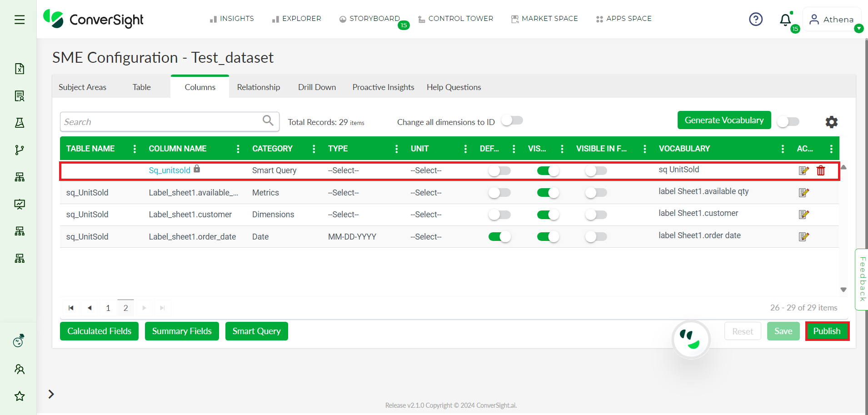Edit the Label_sheet1.order_date row

(803, 237)
